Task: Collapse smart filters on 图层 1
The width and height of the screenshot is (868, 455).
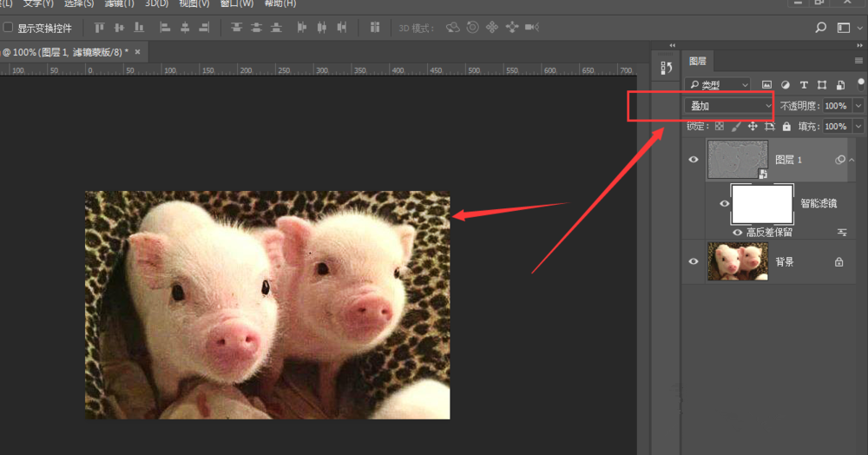Action: pyautogui.click(x=852, y=161)
